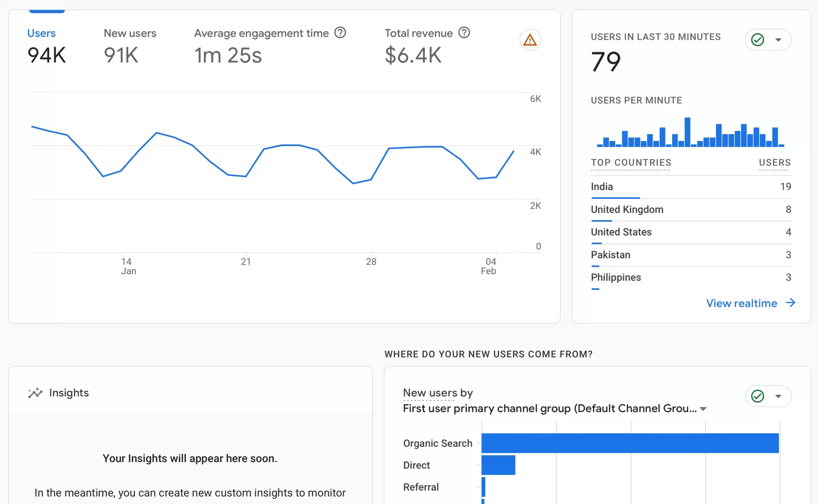Click green checkmark in New users card
819x504 pixels.
tap(757, 396)
